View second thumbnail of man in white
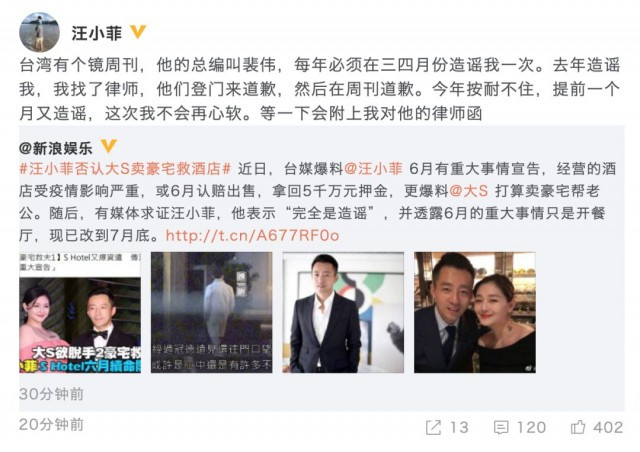 point(211,312)
